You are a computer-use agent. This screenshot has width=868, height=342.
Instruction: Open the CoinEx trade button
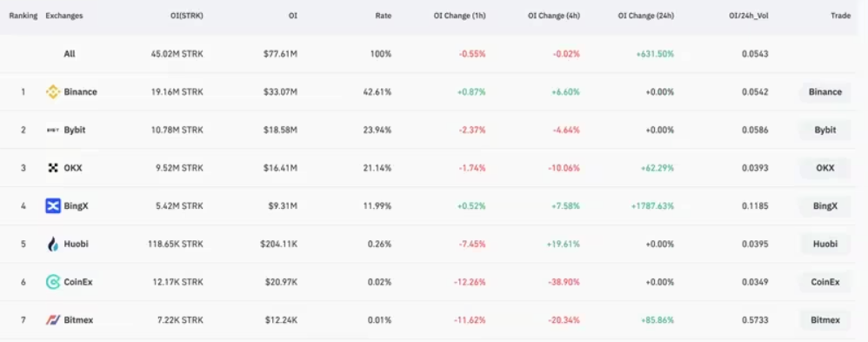point(825,282)
